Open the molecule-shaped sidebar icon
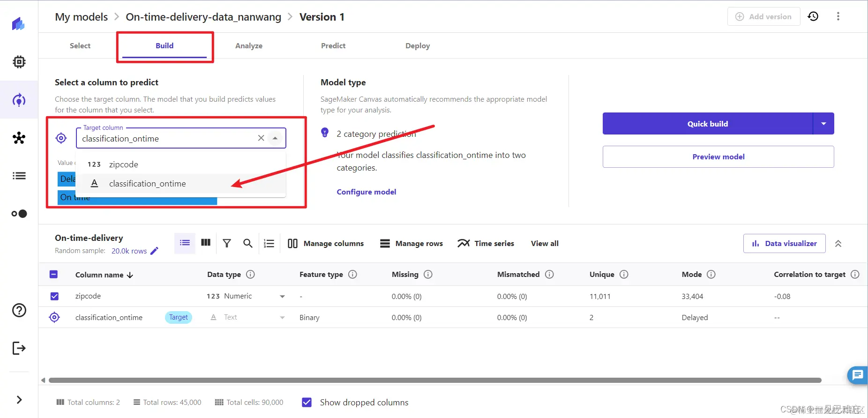868x418 pixels. (19, 138)
